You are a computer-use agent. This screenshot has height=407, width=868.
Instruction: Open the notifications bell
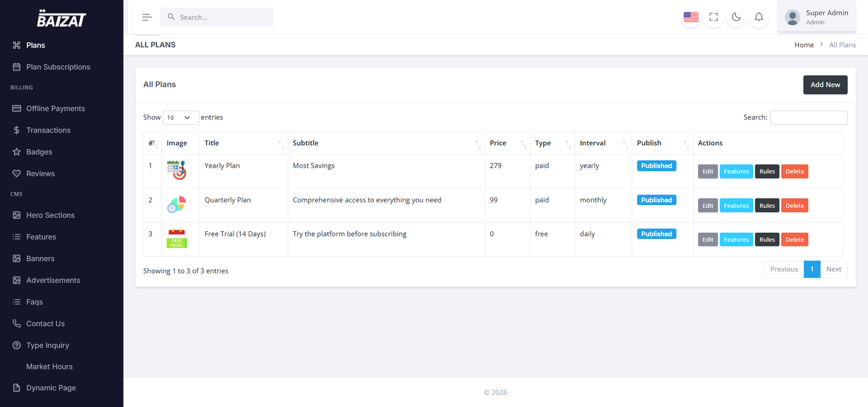[758, 17]
